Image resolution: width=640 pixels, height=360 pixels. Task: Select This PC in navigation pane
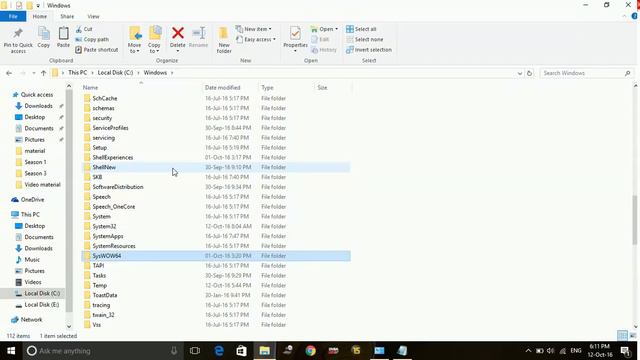pos(30,214)
